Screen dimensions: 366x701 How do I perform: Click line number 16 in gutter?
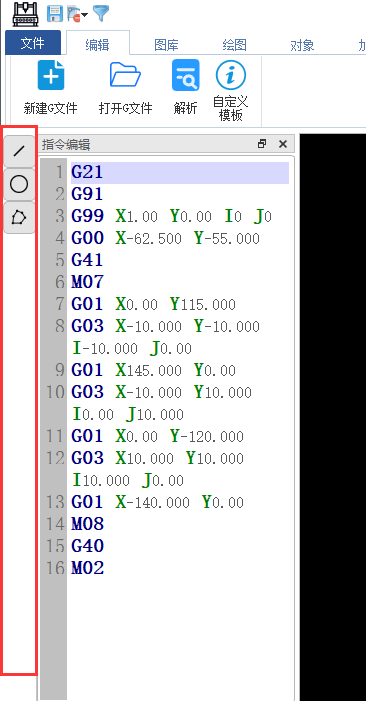55,568
